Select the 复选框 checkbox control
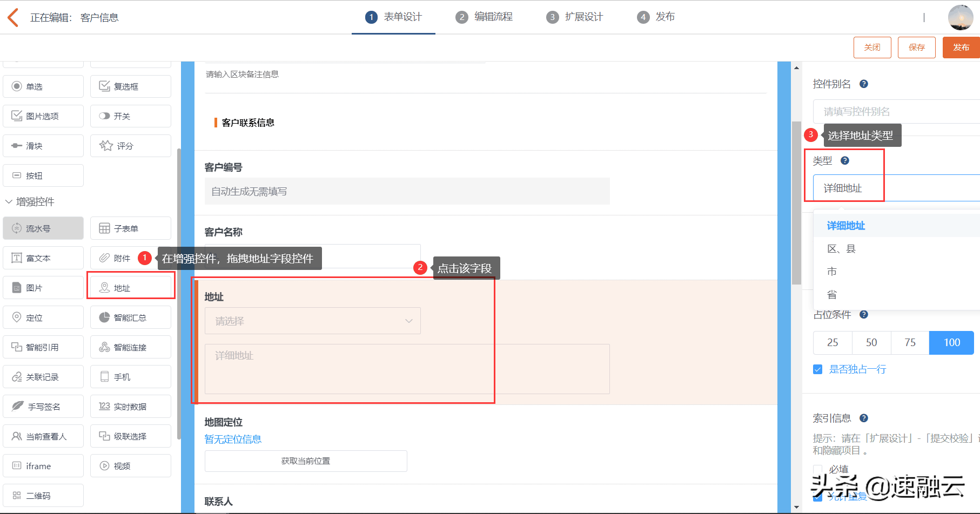The image size is (980, 514). pyautogui.click(x=131, y=86)
